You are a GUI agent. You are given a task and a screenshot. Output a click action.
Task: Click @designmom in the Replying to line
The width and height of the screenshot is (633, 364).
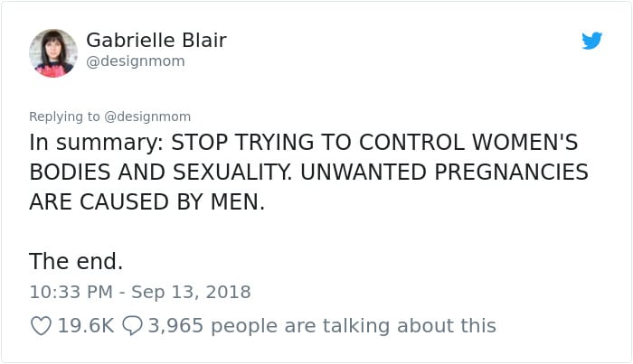click(x=148, y=117)
